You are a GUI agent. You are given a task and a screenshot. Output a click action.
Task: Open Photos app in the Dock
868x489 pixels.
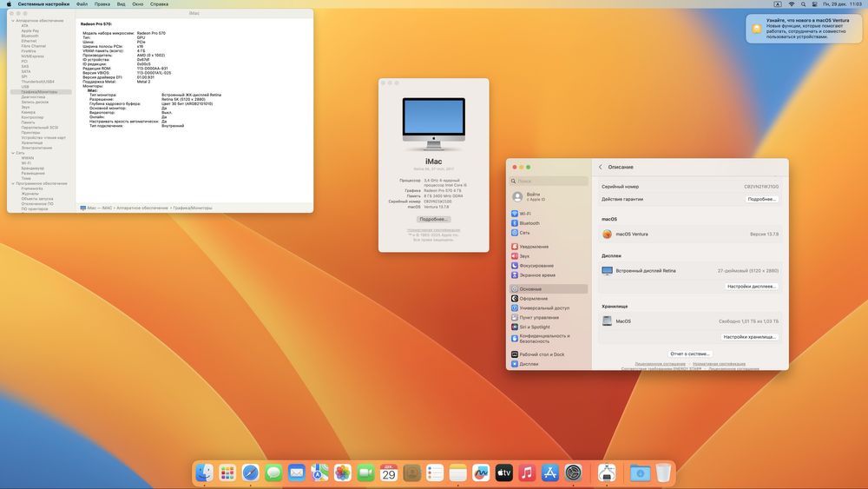(x=343, y=473)
